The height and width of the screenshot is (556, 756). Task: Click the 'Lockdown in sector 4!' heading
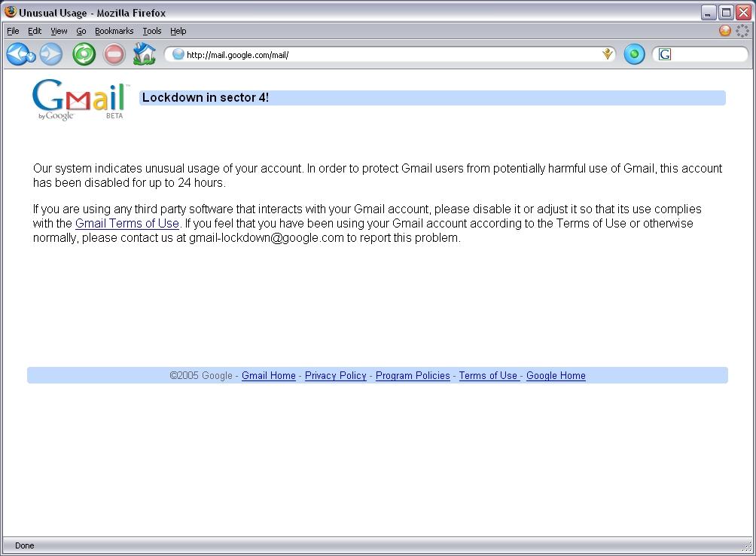click(x=206, y=97)
